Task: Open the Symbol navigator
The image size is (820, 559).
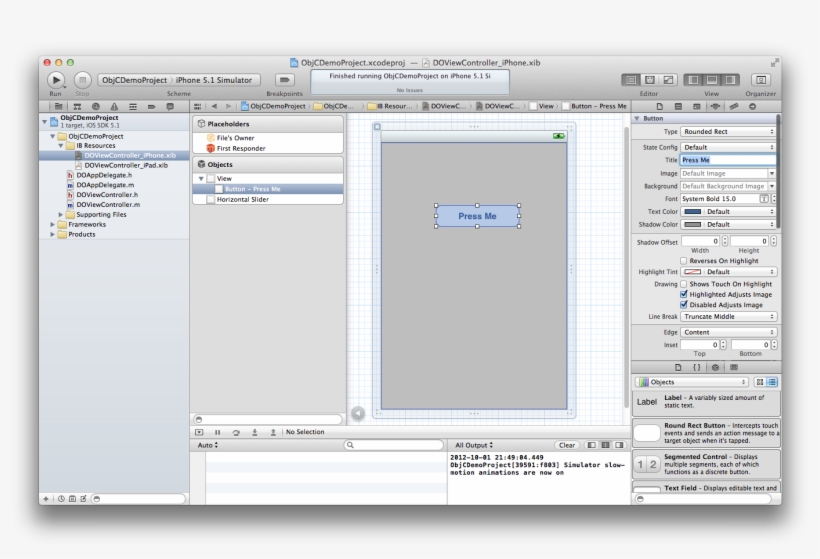Action: pyautogui.click(x=77, y=107)
